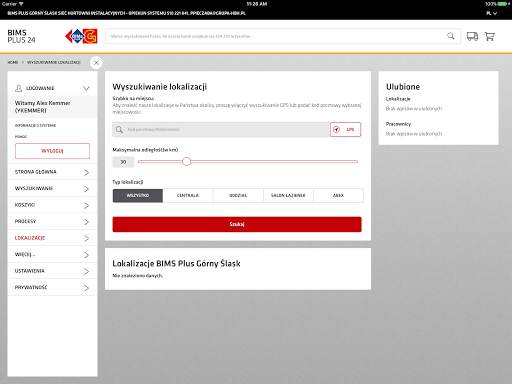Click Pracownicy heading in Ulubione panel

(x=398, y=124)
